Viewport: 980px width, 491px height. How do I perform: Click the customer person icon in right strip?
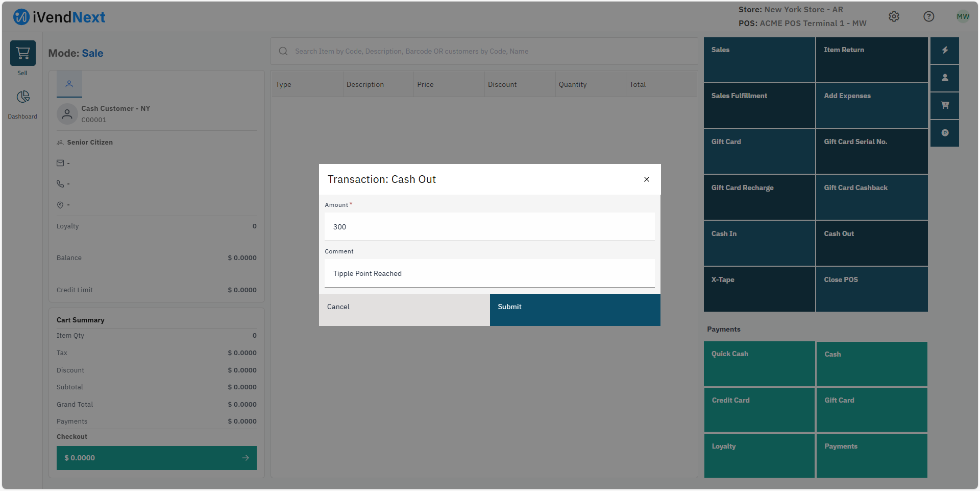[x=945, y=78]
